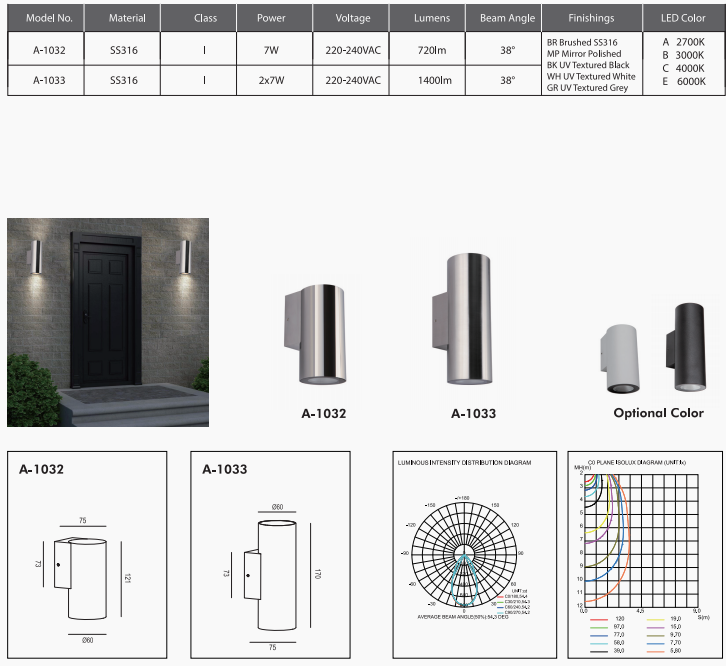Click the polar intensity distribution plot

(464, 555)
